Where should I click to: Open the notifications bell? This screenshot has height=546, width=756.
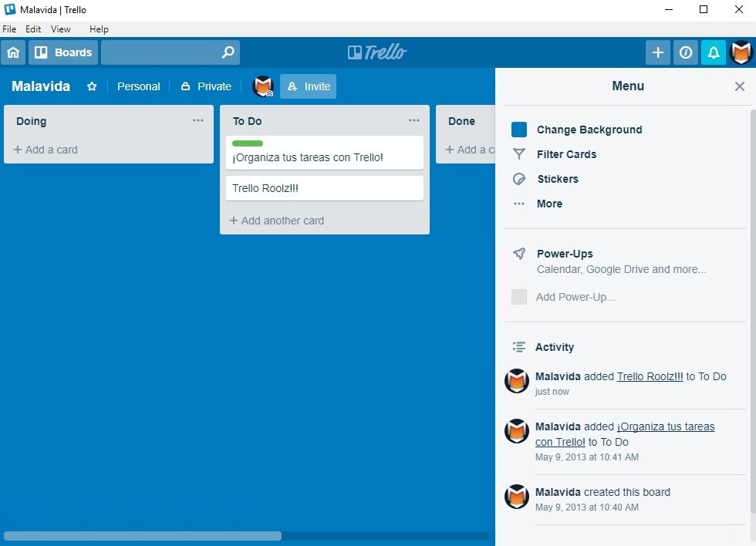pyautogui.click(x=714, y=52)
